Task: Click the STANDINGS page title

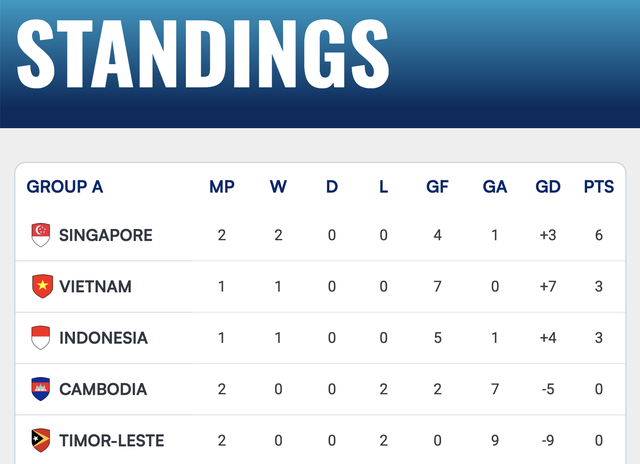Action: click(x=203, y=53)
